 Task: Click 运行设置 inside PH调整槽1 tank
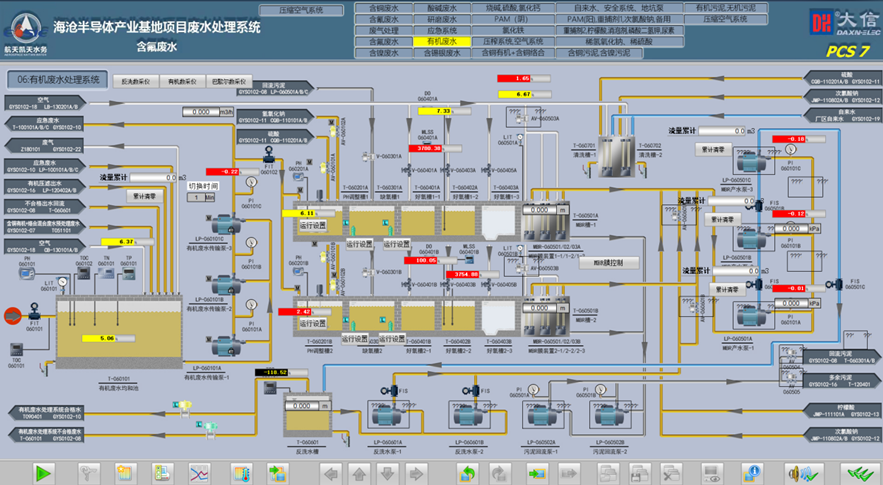[313, 225]
